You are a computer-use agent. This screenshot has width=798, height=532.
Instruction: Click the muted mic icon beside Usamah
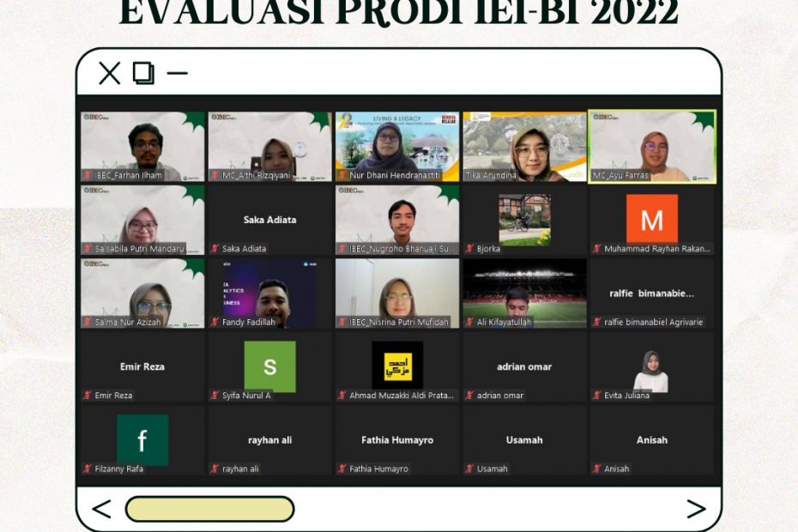point(469,469)
